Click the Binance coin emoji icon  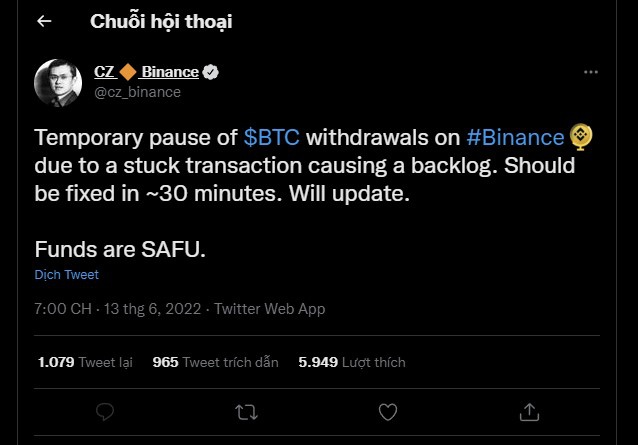pyautogui.click(x=581, y=136)
